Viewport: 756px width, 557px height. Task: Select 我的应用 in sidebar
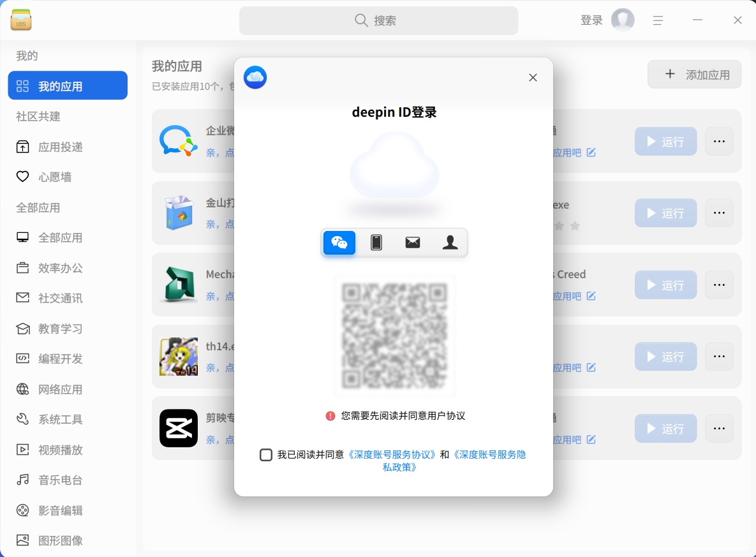(x=68, y=85)
